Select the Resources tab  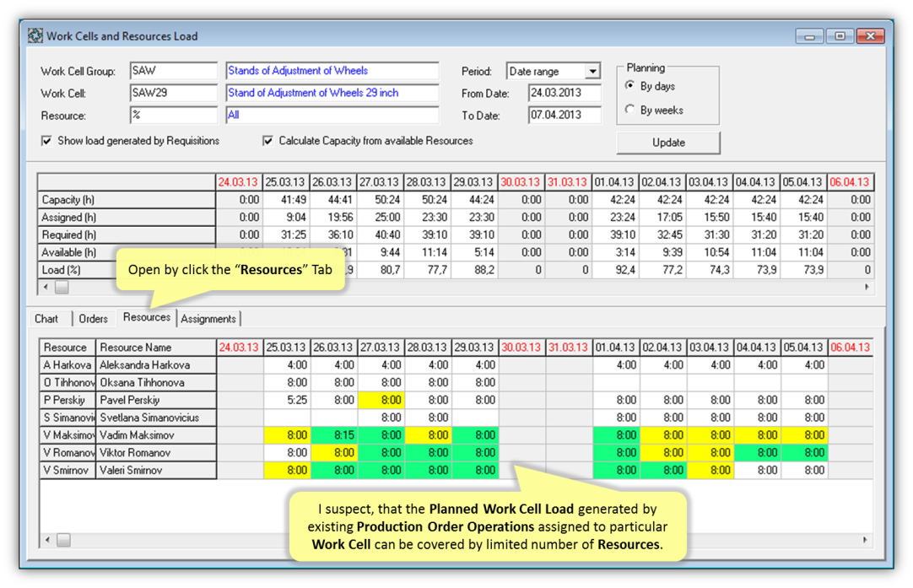(x=147, y=317)
